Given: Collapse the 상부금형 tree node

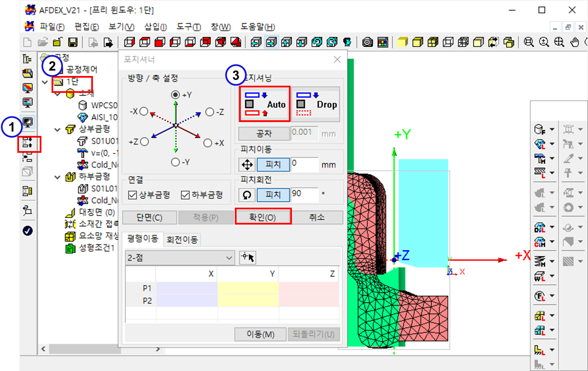Looking at the screenshot, I should (58, 130).
